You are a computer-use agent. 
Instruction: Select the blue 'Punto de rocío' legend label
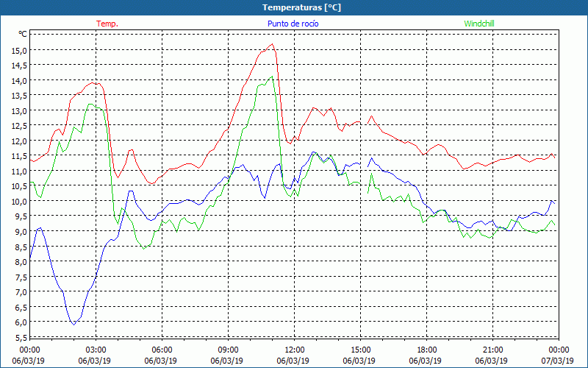(x=293, y=24)
